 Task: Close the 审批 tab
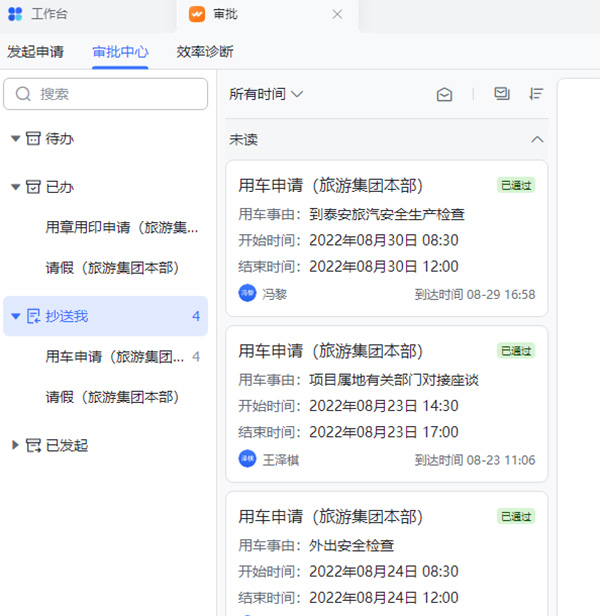(337, 14)
